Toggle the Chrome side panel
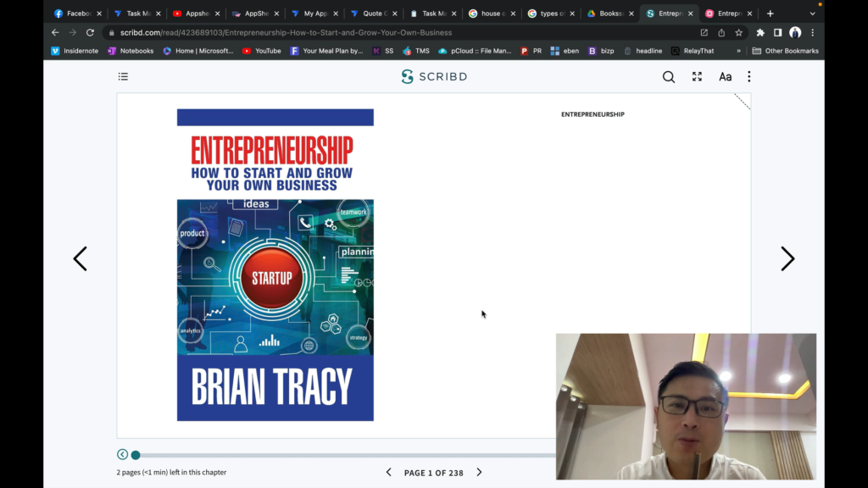The image size is (868, 488). pos(778,33)
